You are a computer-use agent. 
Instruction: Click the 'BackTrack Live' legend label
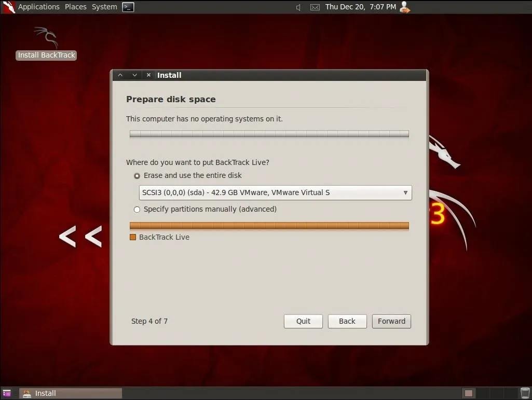tap(164, 237)
